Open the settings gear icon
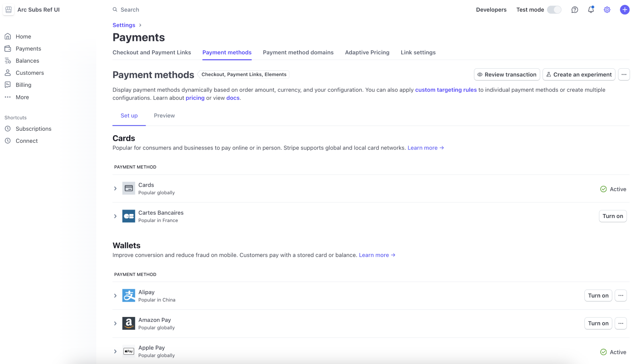 pyautogui.click(x=607, y=10)
